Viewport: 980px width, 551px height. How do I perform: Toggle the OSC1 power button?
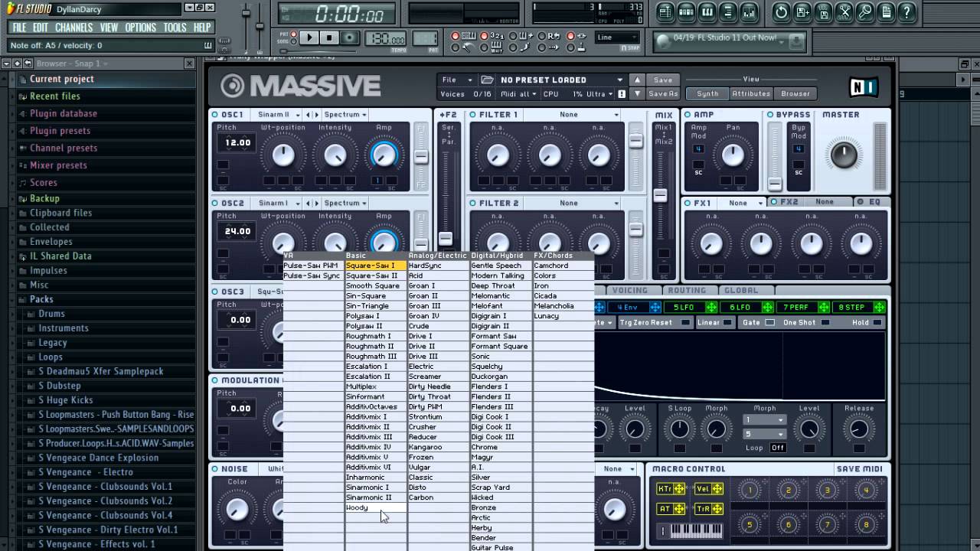click(x=216, y=115)
